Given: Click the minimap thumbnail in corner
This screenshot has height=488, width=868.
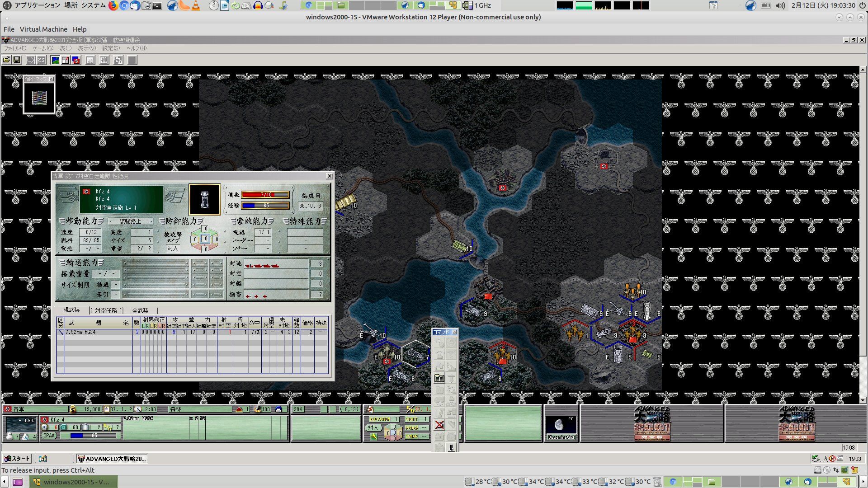Looking at the screenshot, I should pyautogui.click(x=39, y=97).
